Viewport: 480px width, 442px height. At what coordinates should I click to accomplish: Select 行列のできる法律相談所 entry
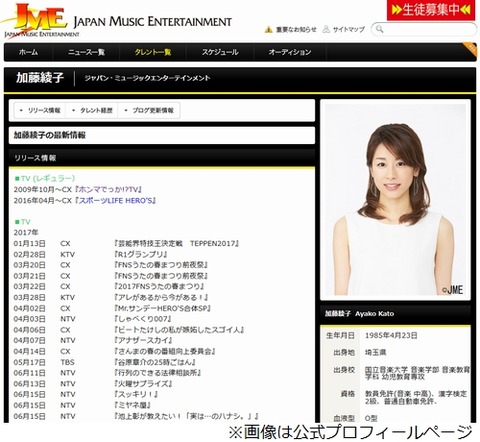point(158,373)
